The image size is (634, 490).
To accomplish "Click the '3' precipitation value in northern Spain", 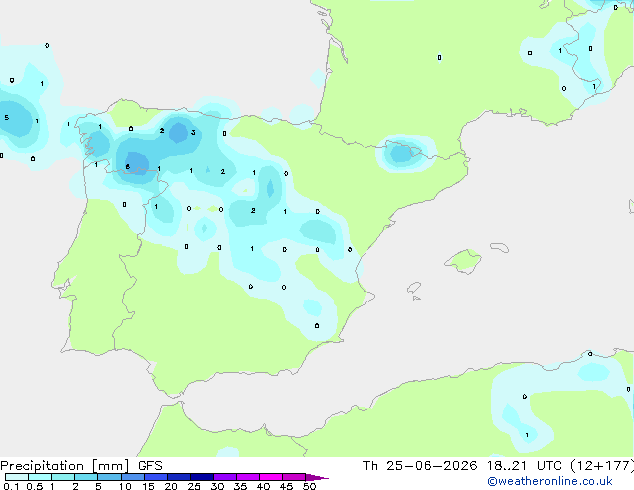I will click(193, 133).
